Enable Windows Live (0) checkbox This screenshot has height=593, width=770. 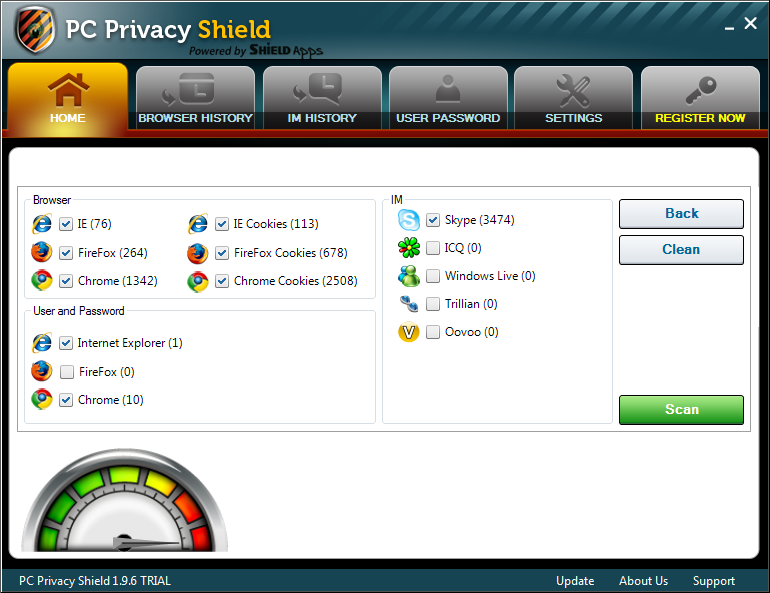click(433, 276)
